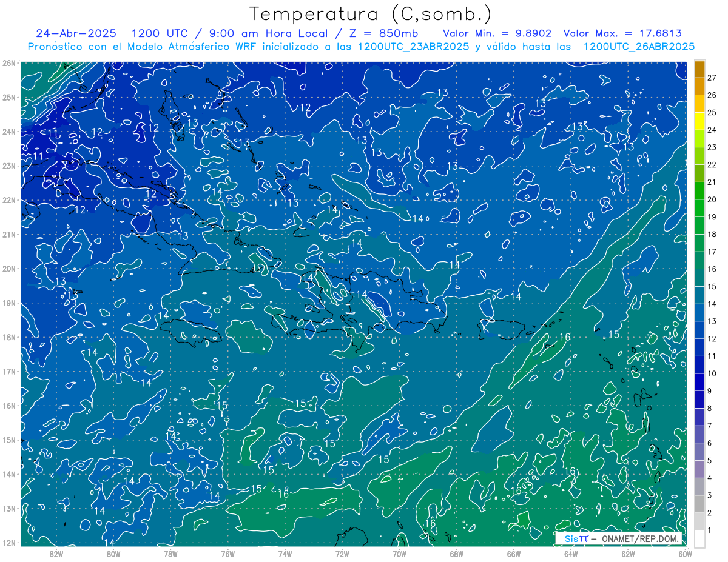This screenshot has width=728, height=562.
Task: Click the "78W" longitude axis label
Action: 170,554
